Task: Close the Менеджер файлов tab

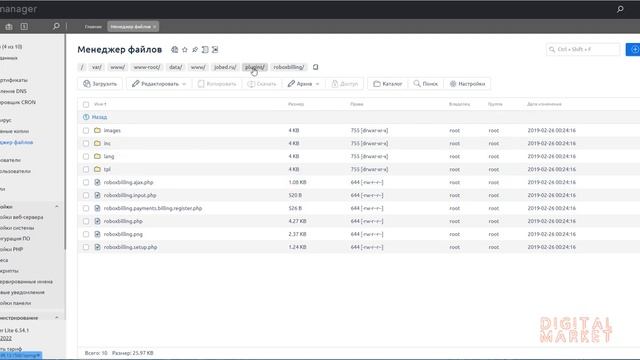Action: pos(154,27)
